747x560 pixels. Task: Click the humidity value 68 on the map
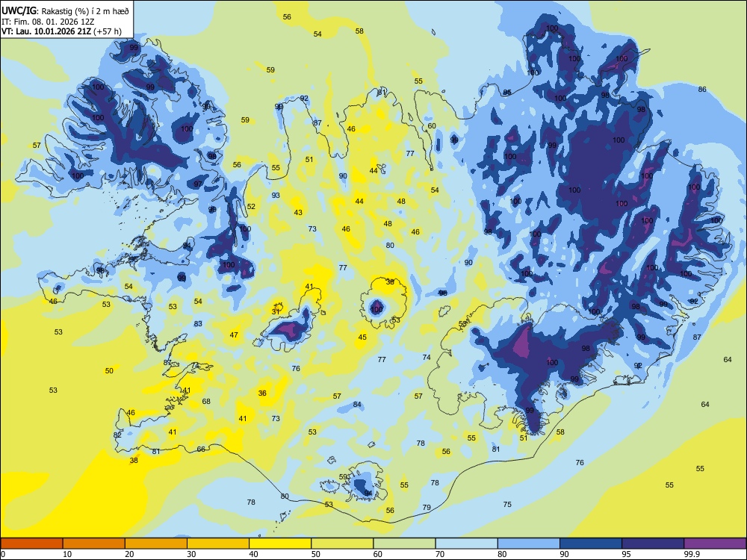206,401
